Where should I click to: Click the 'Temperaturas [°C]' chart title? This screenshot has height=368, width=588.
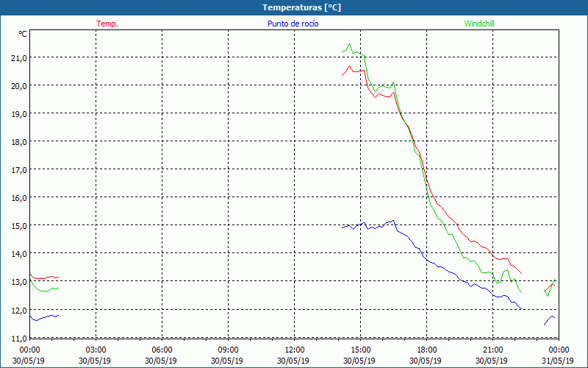(x=301, y=7)
